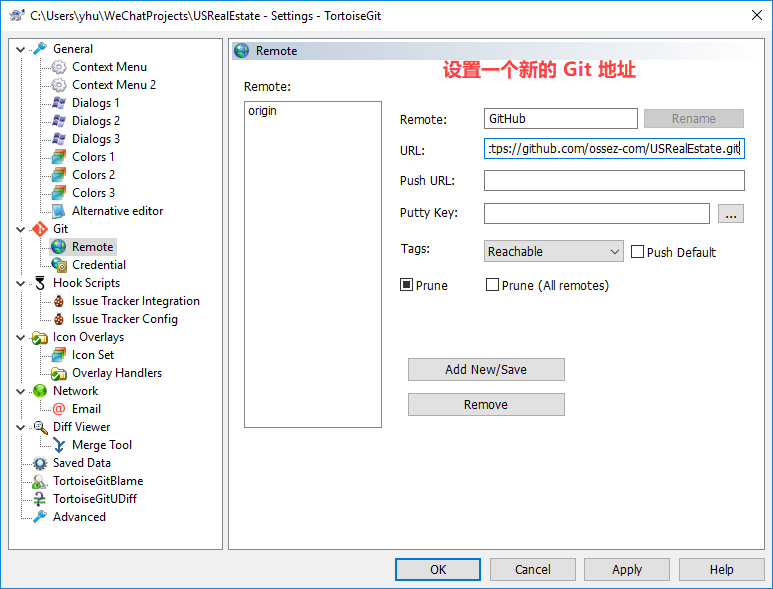Click the Git diamond logo icon
773x589 pixels.
click(x=39, y=229)
